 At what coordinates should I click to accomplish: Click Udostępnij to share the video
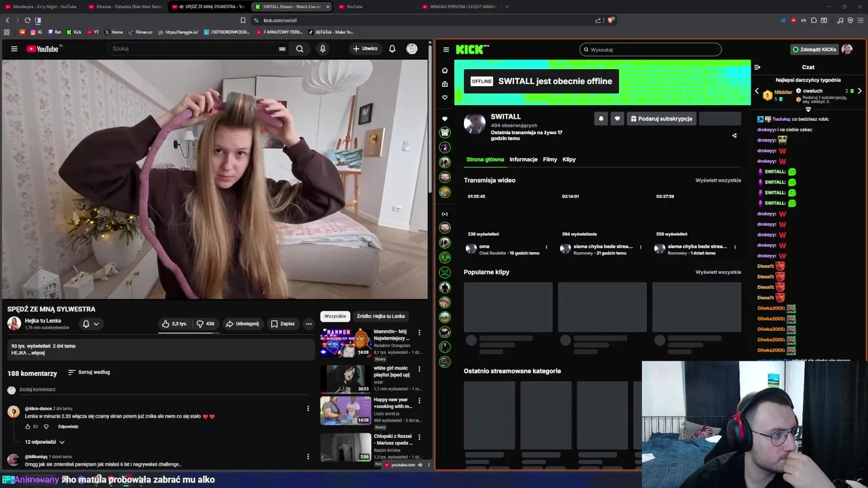[x=242, y=324]
